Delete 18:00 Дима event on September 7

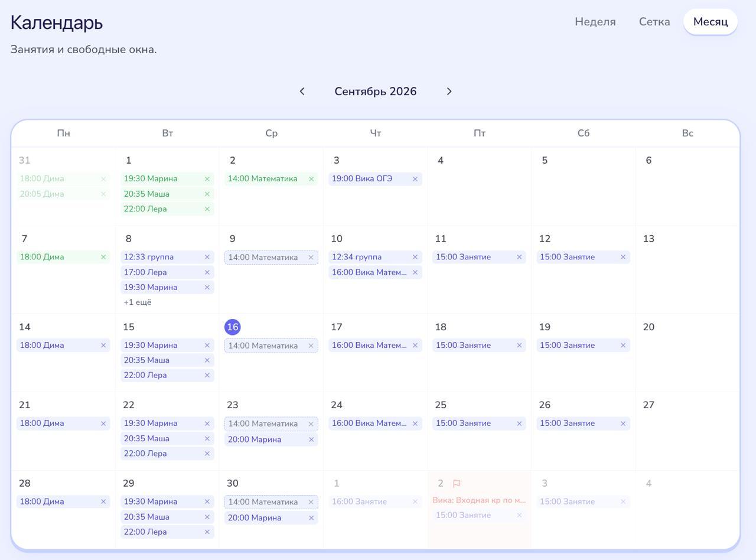click(x=103, y=257)
